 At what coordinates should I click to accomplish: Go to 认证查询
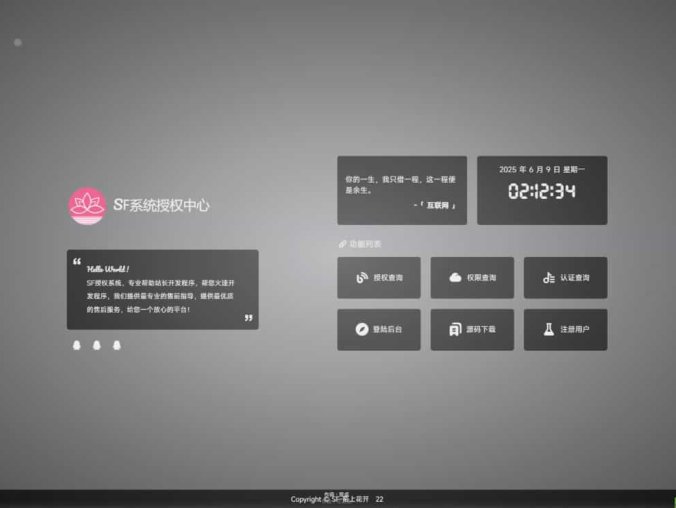(x=565, y=278)
